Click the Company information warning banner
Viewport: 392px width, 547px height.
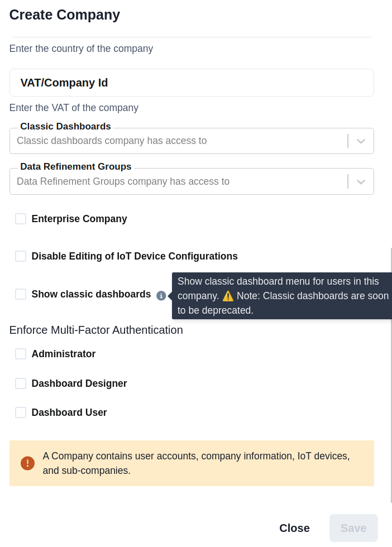tap(192, 463)
